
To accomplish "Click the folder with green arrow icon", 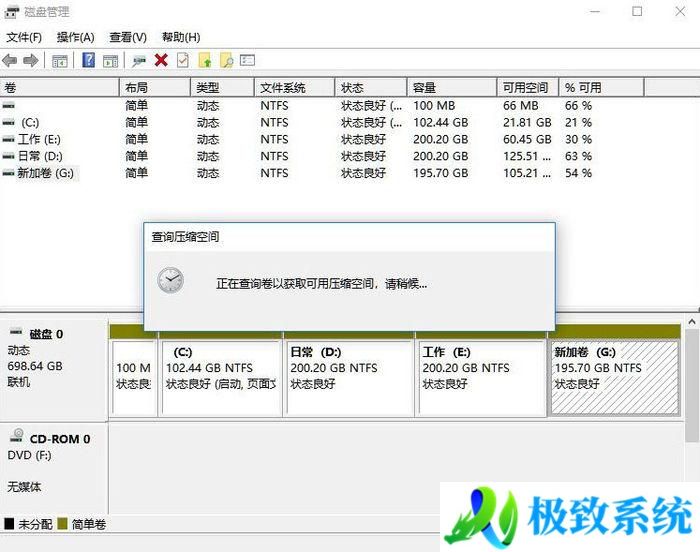I will click(x=205, y=60).
